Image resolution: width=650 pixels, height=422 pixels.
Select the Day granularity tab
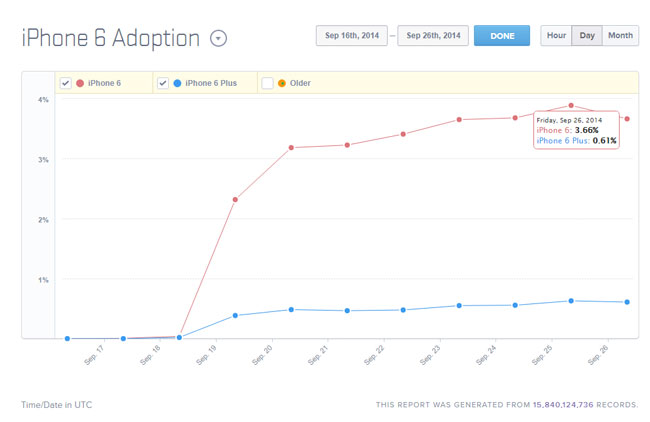587,36
